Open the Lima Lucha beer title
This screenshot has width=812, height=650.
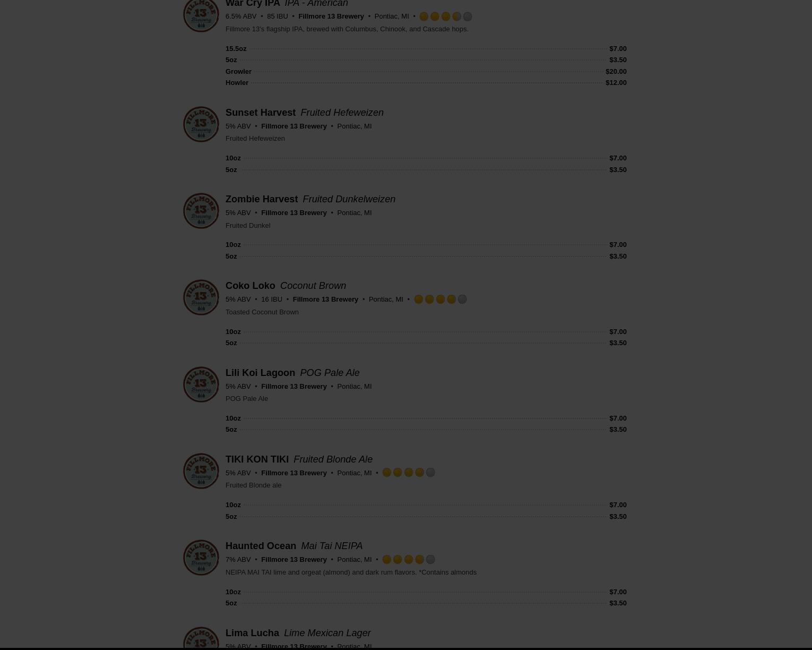tap(252, 633)
